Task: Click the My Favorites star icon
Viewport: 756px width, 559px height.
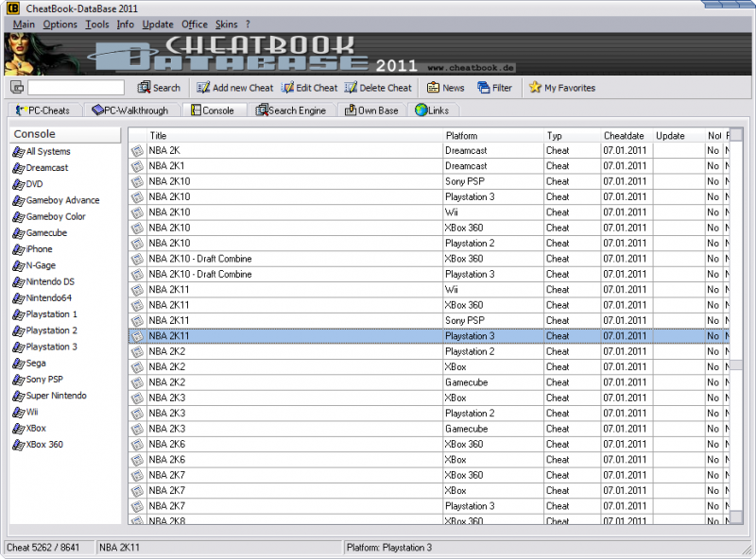Action: [x=535, y=87]
